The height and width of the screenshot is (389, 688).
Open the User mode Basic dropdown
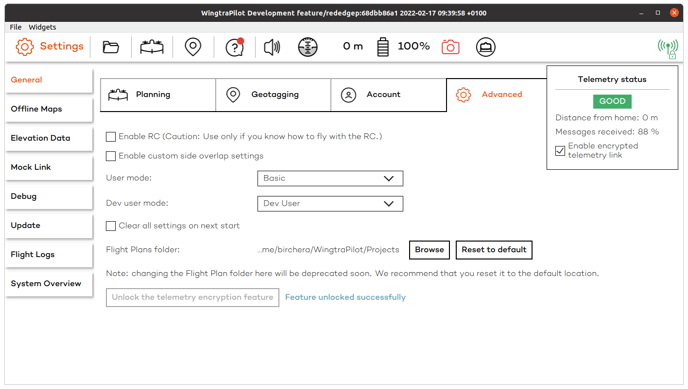tap(330, 178)
